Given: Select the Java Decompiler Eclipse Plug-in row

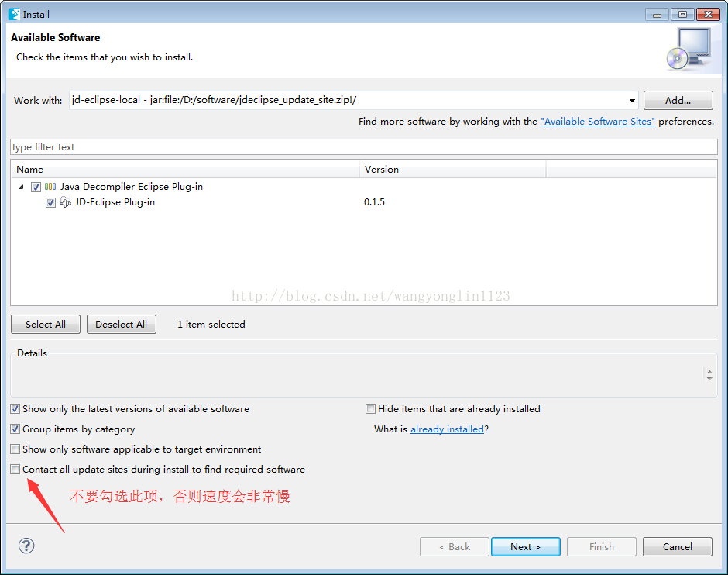Looking at the screenshot, I should 132,187.
